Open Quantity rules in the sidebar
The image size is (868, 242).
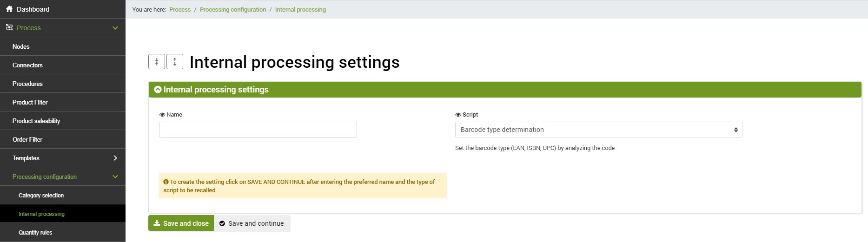click(x=35, y=233)
